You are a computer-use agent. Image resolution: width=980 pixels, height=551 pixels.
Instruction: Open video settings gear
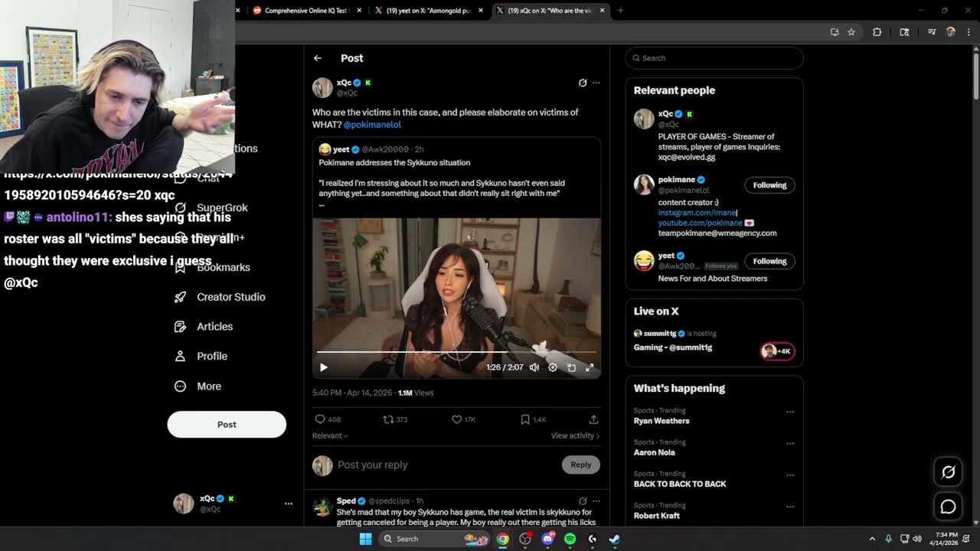click(553, 367)
